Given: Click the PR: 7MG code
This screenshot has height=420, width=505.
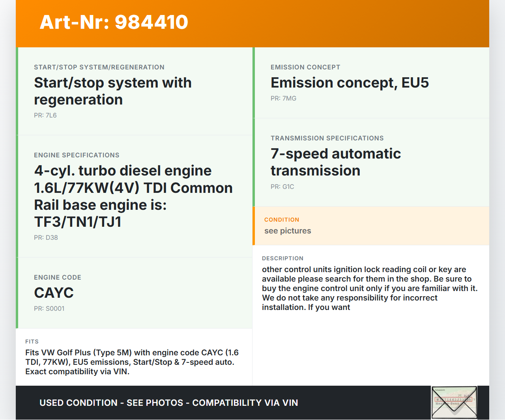Looking at the screenshot, I should click(x=283, y=98).
